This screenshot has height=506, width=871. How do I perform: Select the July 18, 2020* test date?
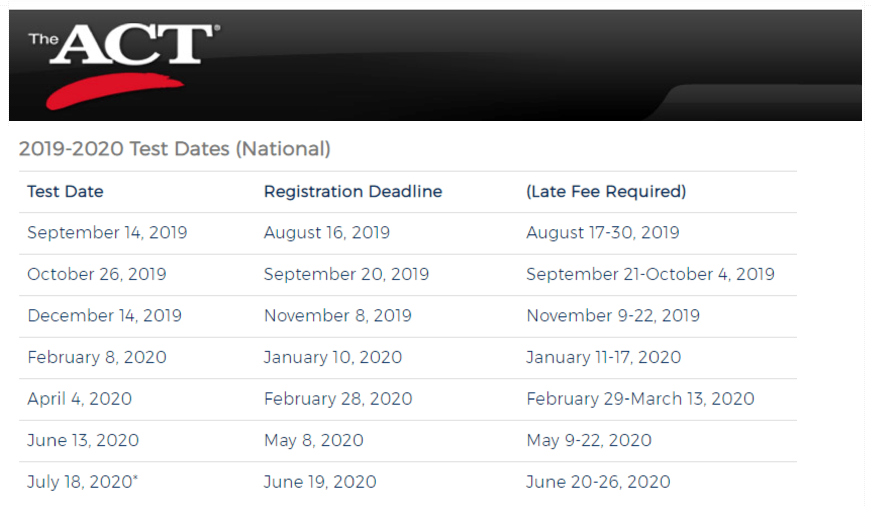[82, 482]
